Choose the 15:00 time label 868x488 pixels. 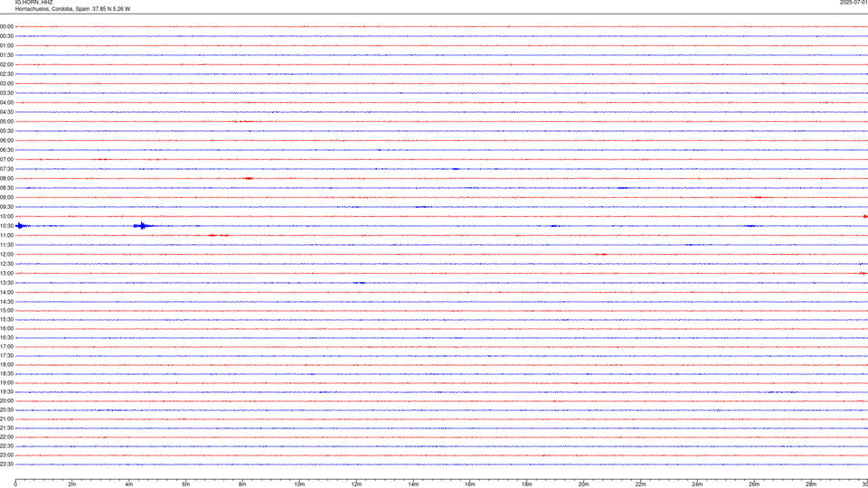tap(6, 310)
